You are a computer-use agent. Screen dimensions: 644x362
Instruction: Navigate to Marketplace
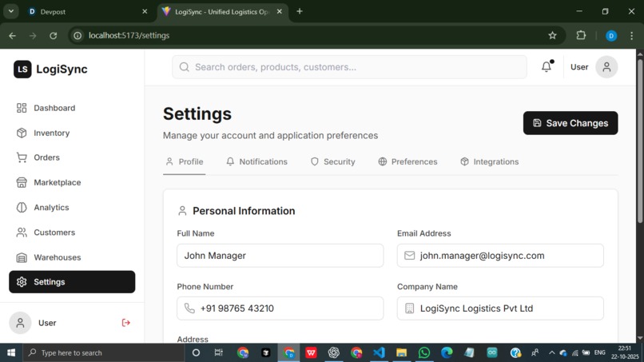(72, 182)
